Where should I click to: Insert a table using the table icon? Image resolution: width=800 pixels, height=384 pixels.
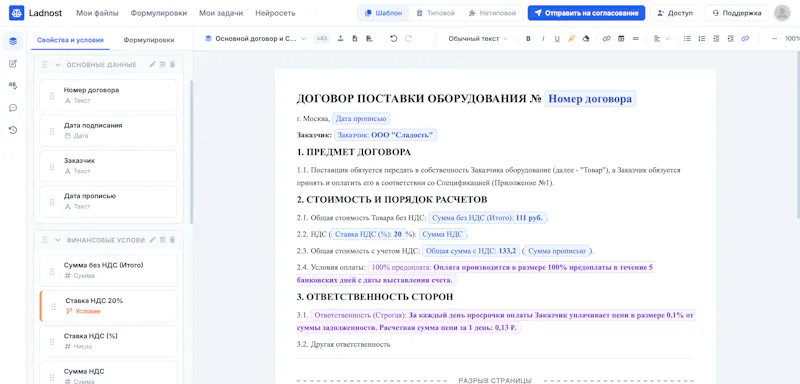point(621,38)
